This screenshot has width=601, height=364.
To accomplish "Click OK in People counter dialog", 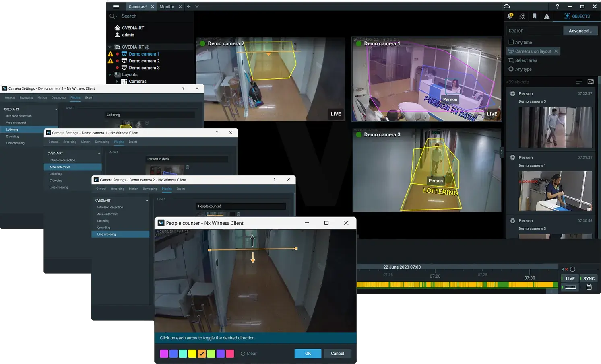I will (308, 353).
